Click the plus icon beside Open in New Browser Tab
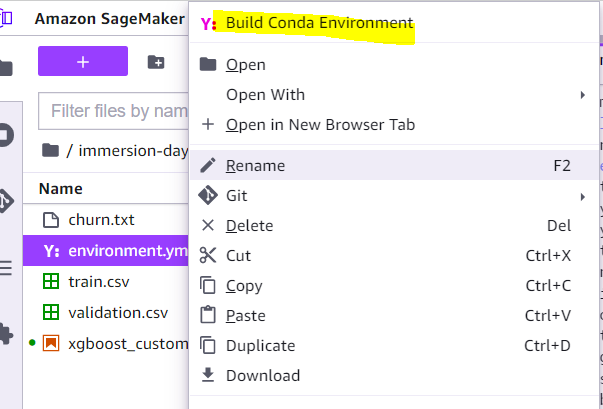 (x=208, y=124)
